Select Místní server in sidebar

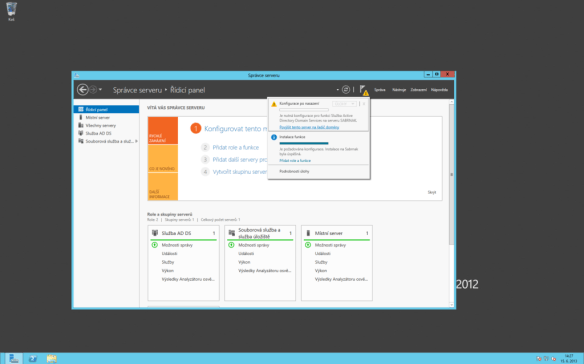(x=106, y=117)
